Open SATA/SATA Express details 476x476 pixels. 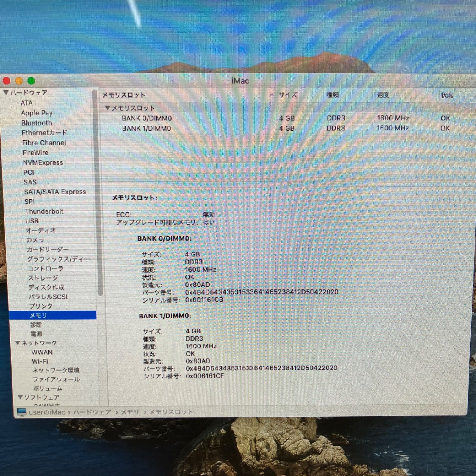click(55, 192)
